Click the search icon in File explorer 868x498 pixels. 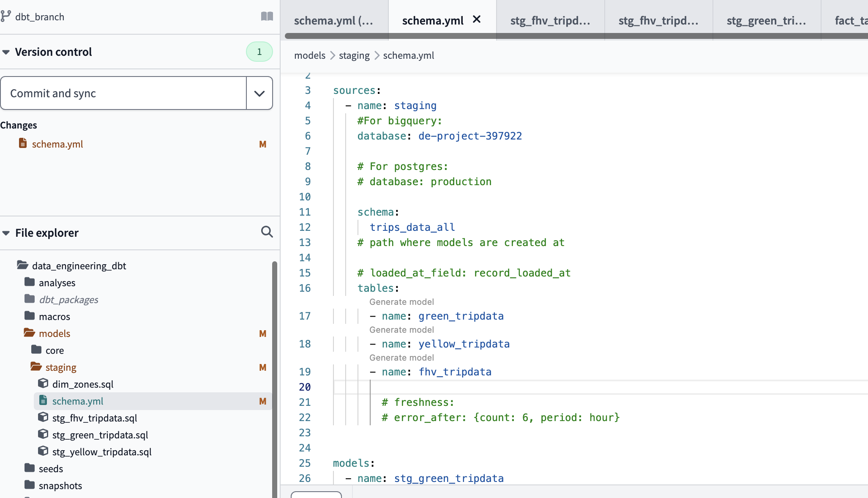click(x=267, y=232)
